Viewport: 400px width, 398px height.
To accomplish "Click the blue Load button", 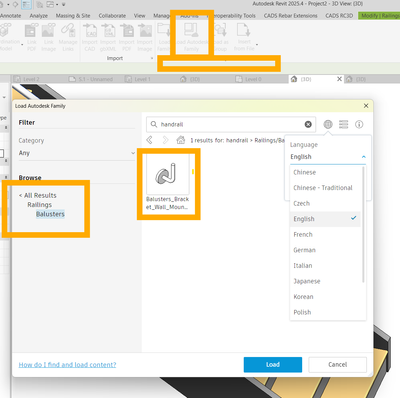I will coord(273,365).
